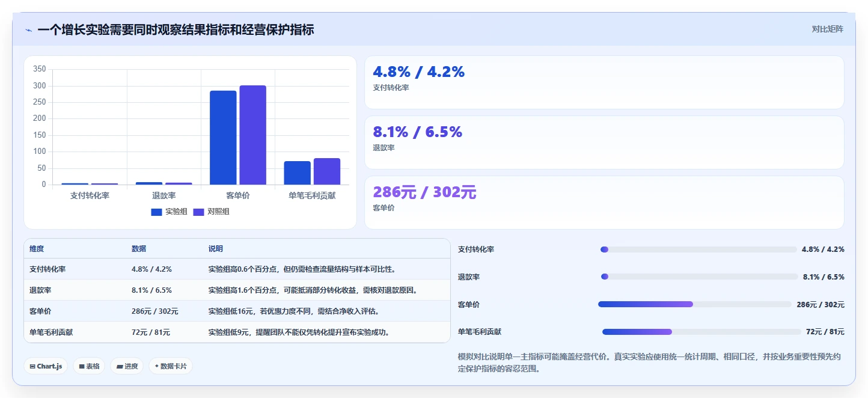
Task: Select the 进度 chip
Action: 127,366
